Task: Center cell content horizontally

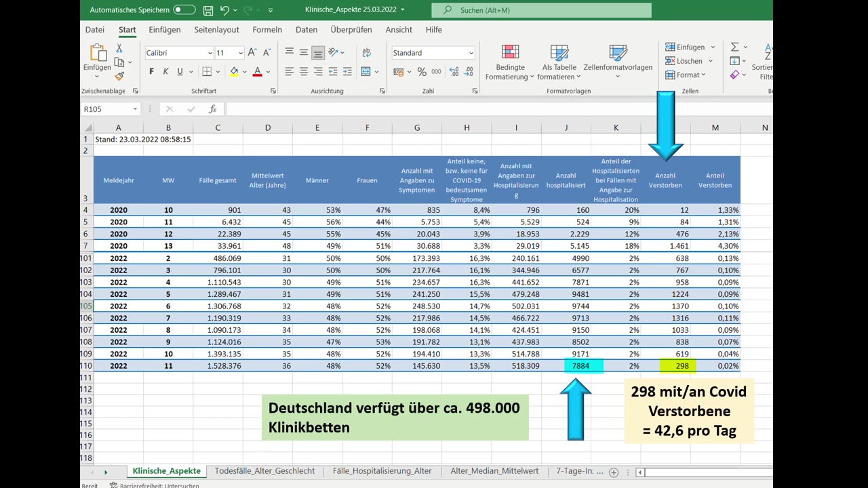Action: [x=304, y=72]
